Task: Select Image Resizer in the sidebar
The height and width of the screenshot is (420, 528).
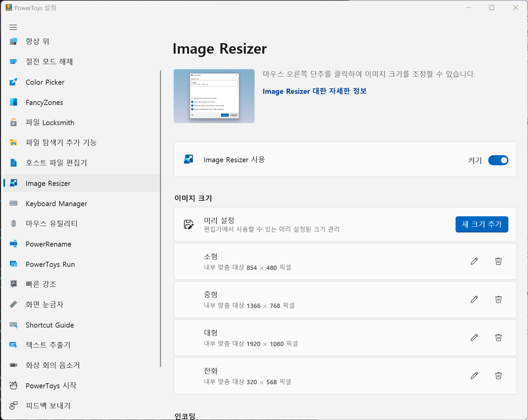Action: (x=82, y=183)
